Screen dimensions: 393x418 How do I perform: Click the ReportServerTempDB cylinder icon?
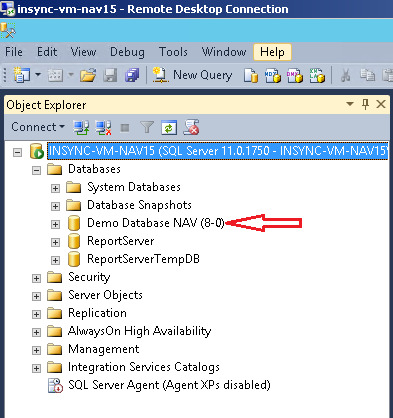pos(74,259)
